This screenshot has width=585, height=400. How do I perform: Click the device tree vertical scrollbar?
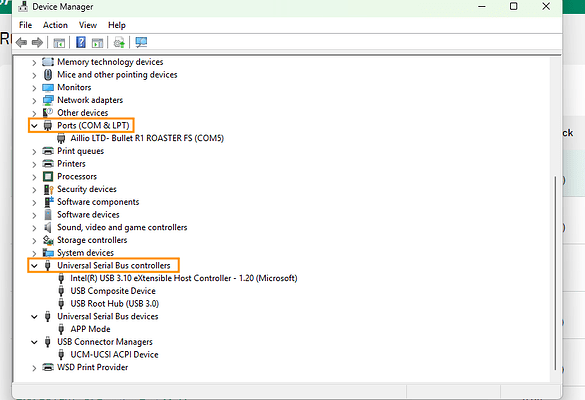[556, 272]
